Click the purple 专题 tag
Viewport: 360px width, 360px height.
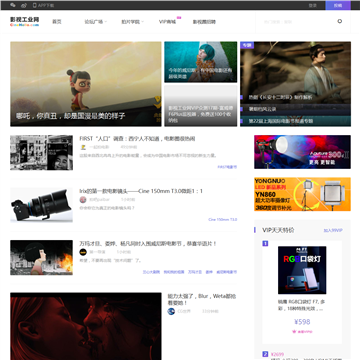pos(247,45)
